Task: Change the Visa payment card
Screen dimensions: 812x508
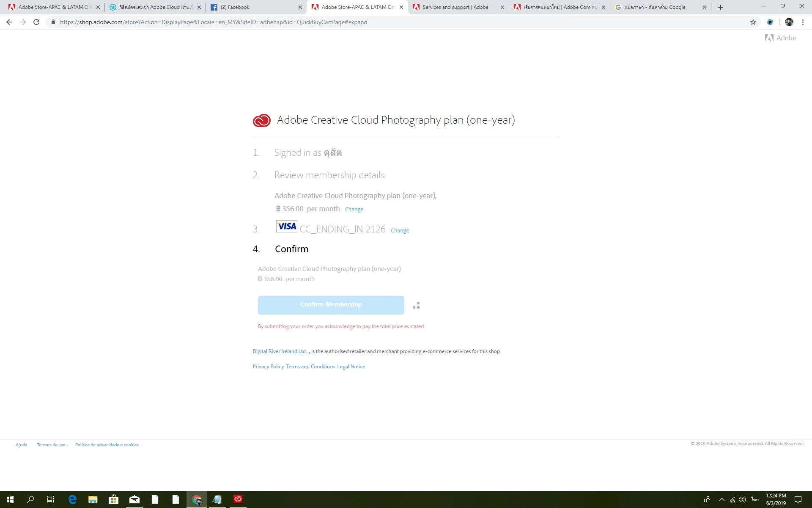Action: (x=400, y=231)
